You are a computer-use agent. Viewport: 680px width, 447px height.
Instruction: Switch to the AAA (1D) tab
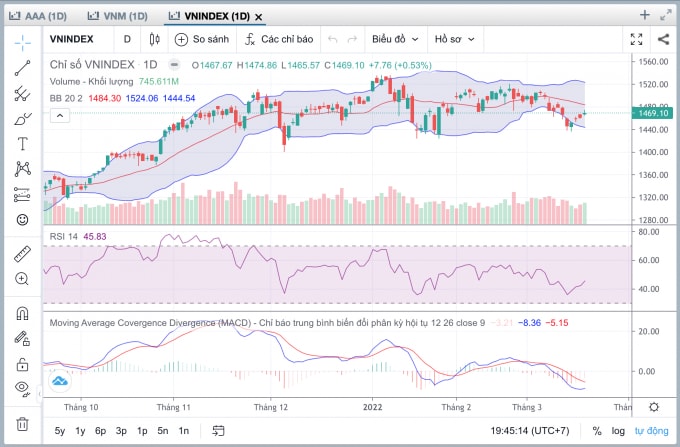tap(38, 16)
